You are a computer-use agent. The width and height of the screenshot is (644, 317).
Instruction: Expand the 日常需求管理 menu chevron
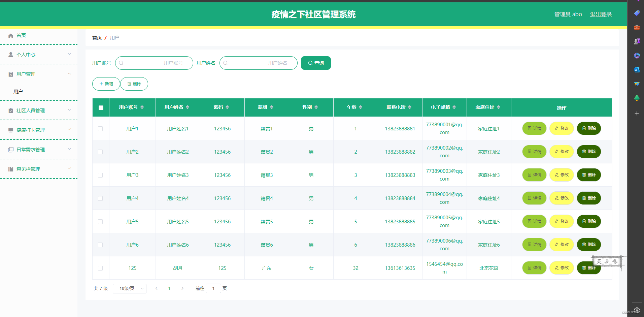click(69, 149)
